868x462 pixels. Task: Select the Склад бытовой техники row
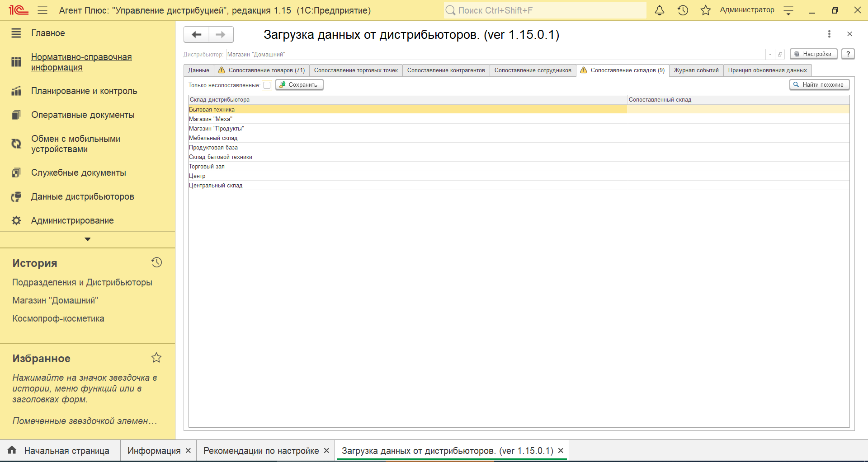pos(519,157)
